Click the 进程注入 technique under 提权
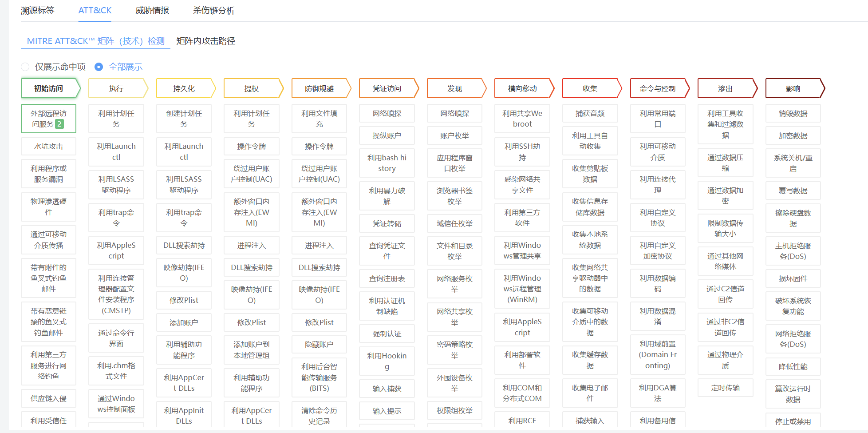 tap(252, 246)
